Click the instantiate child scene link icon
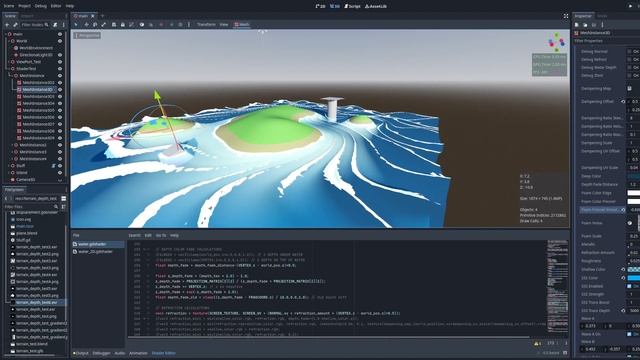 click(x=15, y=24)
